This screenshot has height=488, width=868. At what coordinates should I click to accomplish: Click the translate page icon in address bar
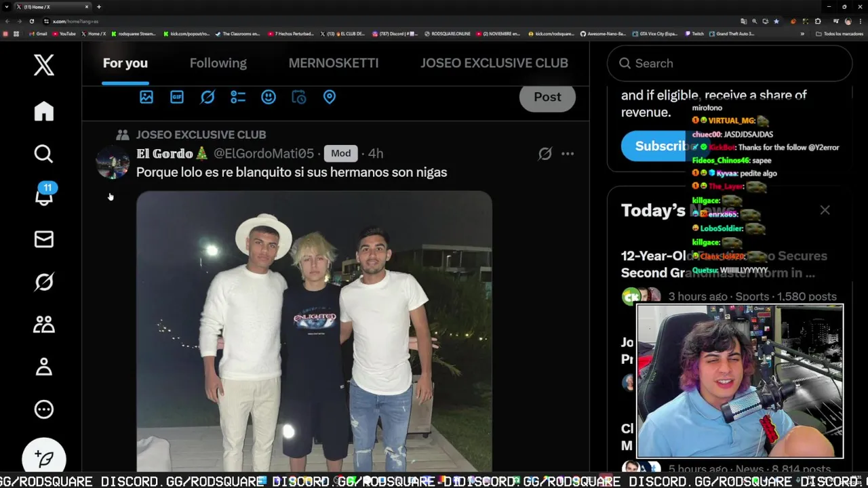(744, 22)
